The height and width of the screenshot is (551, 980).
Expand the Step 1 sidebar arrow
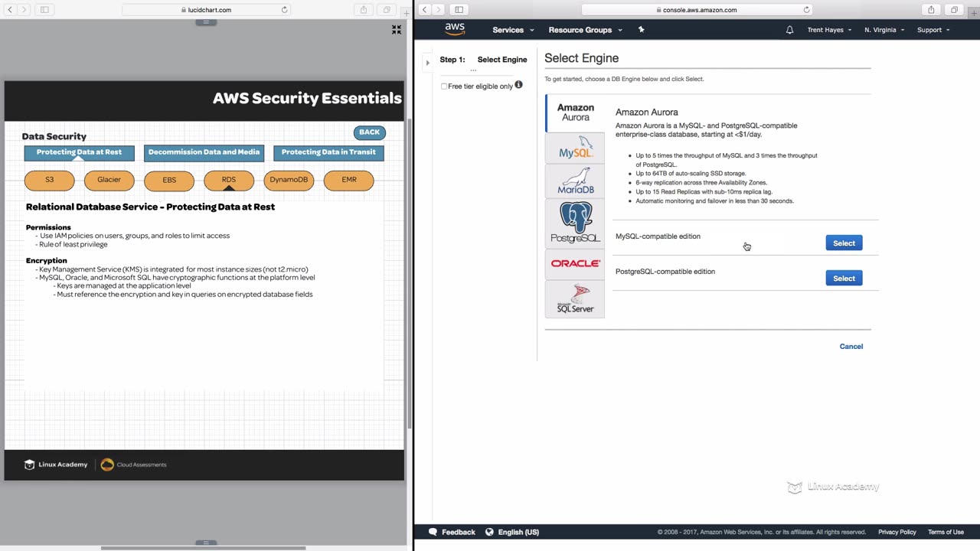[427, 63]
